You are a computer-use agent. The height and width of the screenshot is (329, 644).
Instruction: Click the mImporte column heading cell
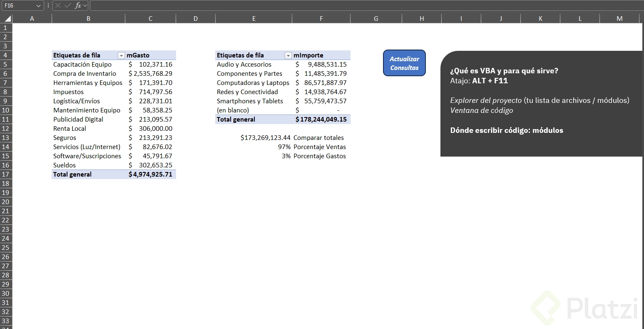click(x=321, y=55)
